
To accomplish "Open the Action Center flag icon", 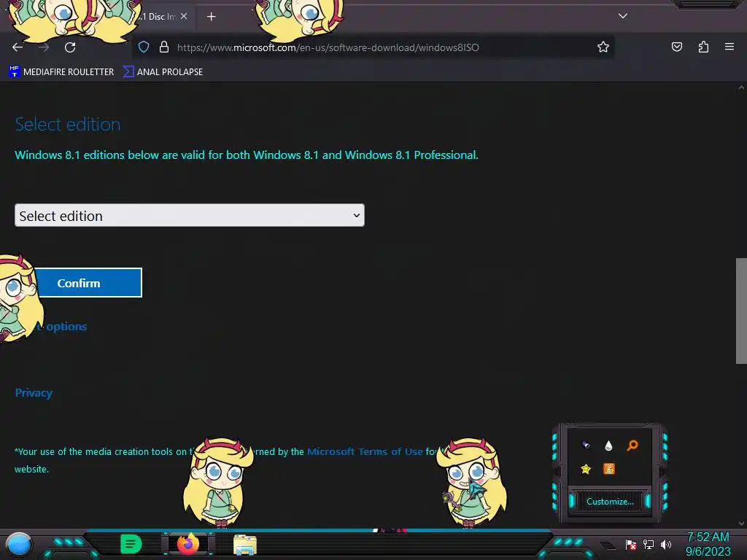I will click(x=631, y=544).
